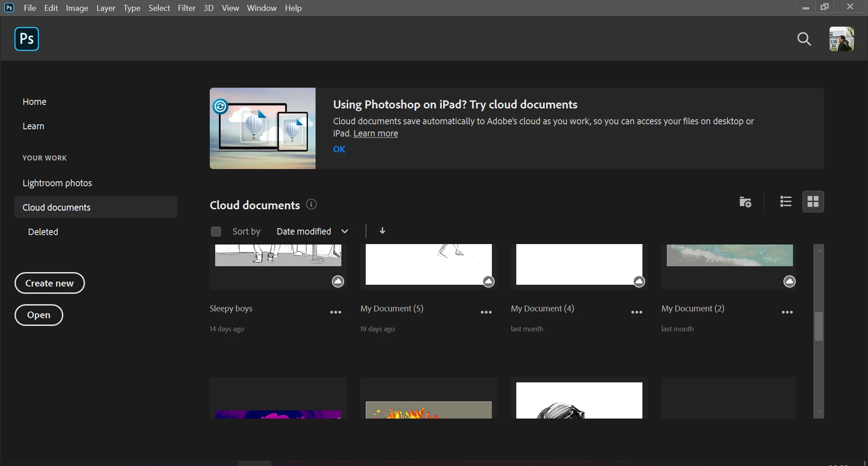Click the scrollbar up arrow
868x466 pixels.
pyautogui.click(x=819, y=251)
